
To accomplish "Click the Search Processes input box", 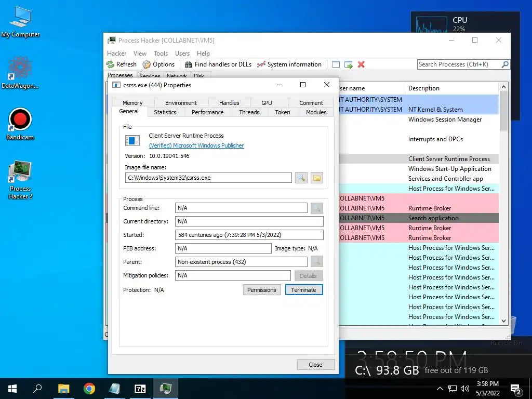I will click(459, 64).
